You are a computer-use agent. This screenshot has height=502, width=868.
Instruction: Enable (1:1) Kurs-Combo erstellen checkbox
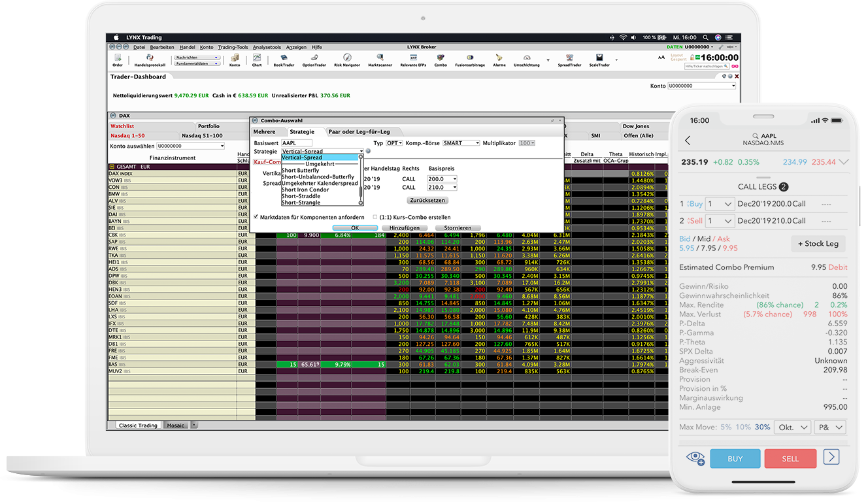375,217
